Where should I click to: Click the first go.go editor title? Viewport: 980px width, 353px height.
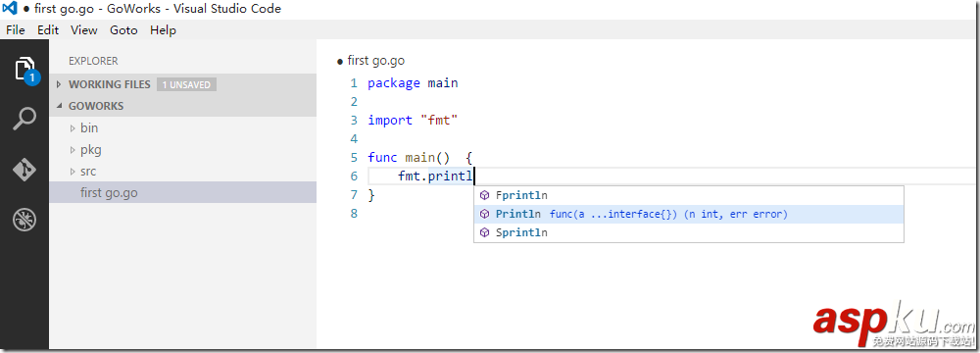coord(375,60)
